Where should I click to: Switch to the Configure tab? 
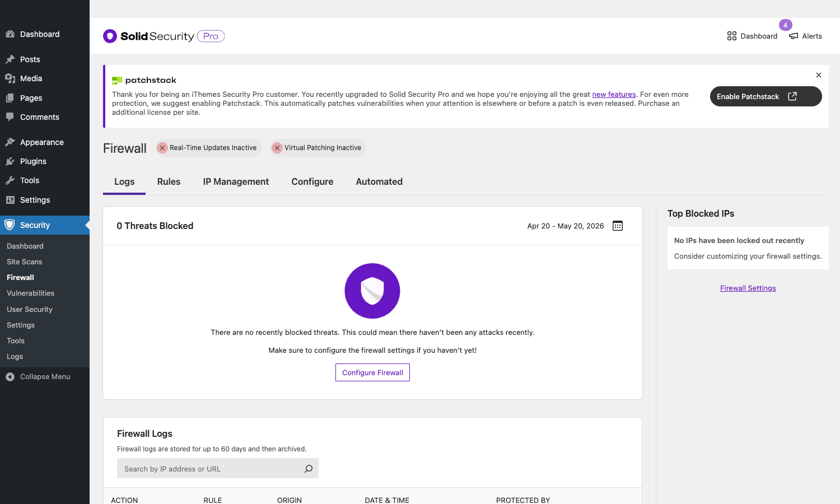pyautogui.click(x=312, y=182)
